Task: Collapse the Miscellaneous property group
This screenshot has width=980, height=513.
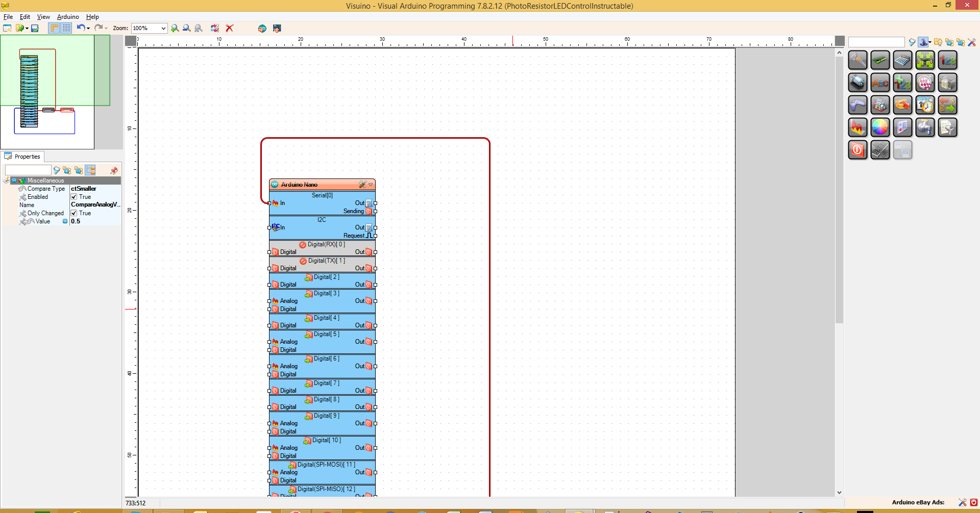Action: click(14, 181)
